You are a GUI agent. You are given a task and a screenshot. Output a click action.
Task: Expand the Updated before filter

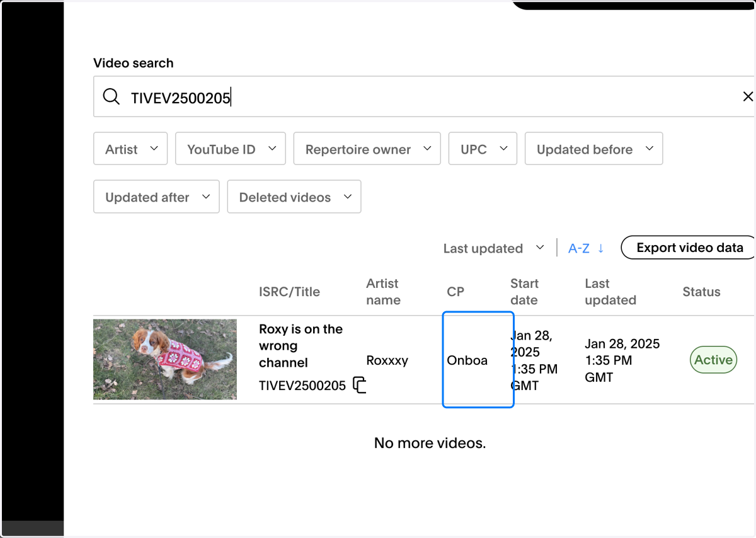(x=593, y=149)
